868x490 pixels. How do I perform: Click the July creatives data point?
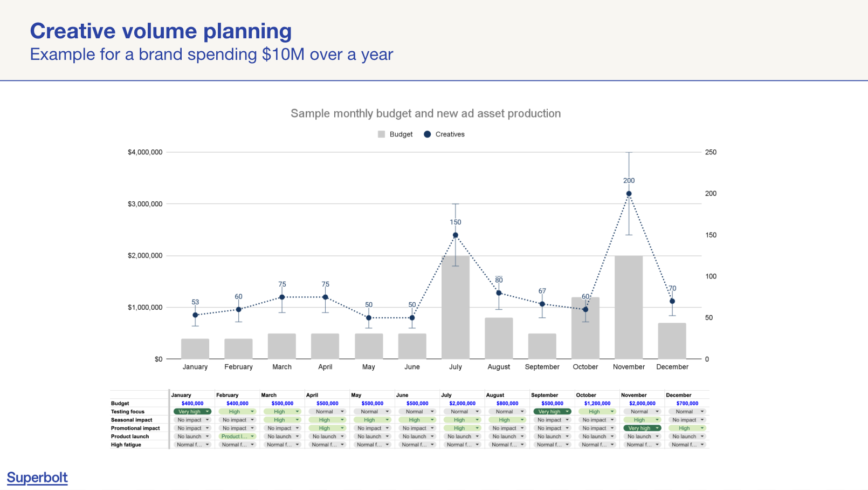click(x=456, y=235)
